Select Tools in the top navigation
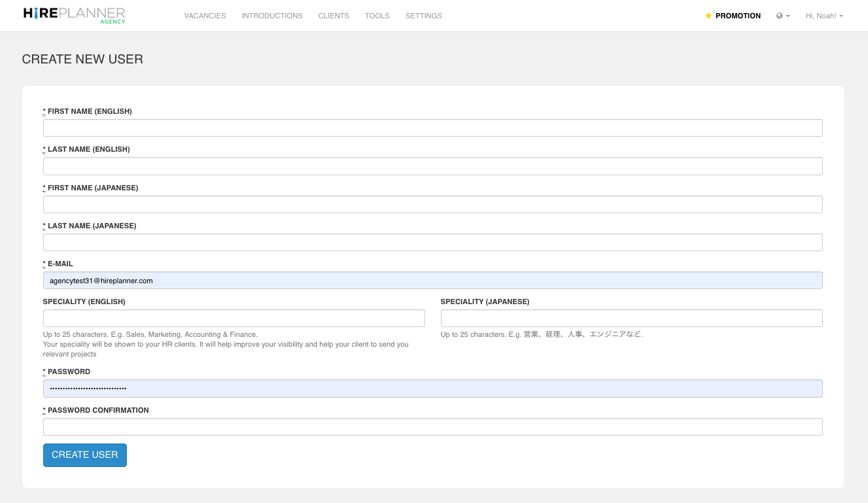The image size is (868, 503). [377, 16]
